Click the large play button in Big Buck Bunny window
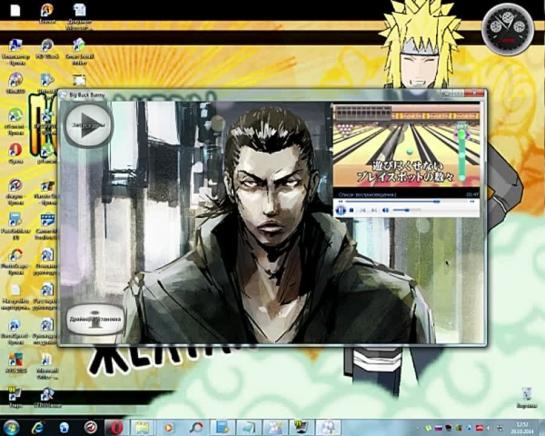The height and width of the screenshot is (436, 545). (x=89, y=125)
